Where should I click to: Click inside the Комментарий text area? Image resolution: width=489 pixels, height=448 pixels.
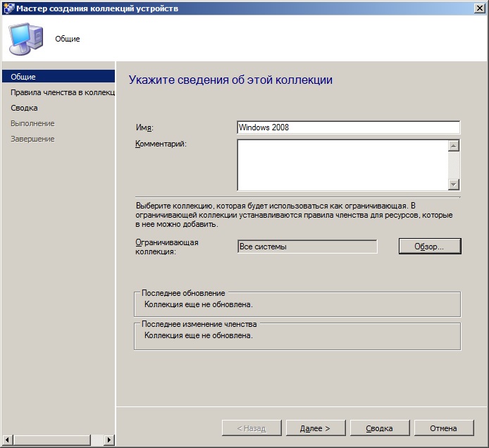(x=342, y=165)
